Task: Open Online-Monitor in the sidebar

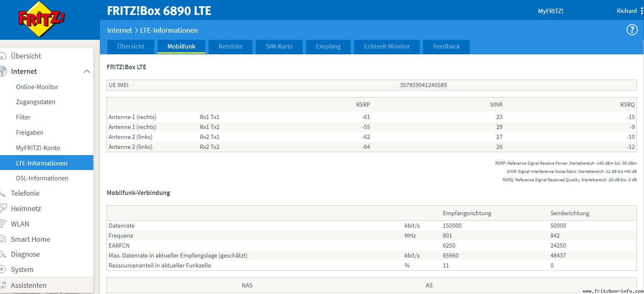Action: (x=37, y=87)
